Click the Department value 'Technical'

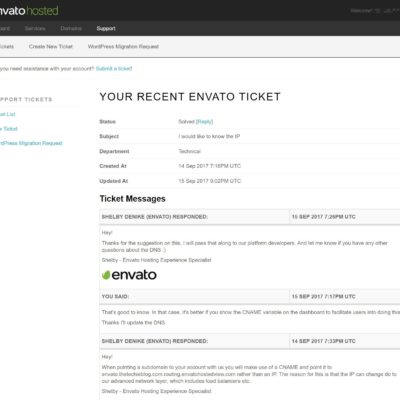190,151
